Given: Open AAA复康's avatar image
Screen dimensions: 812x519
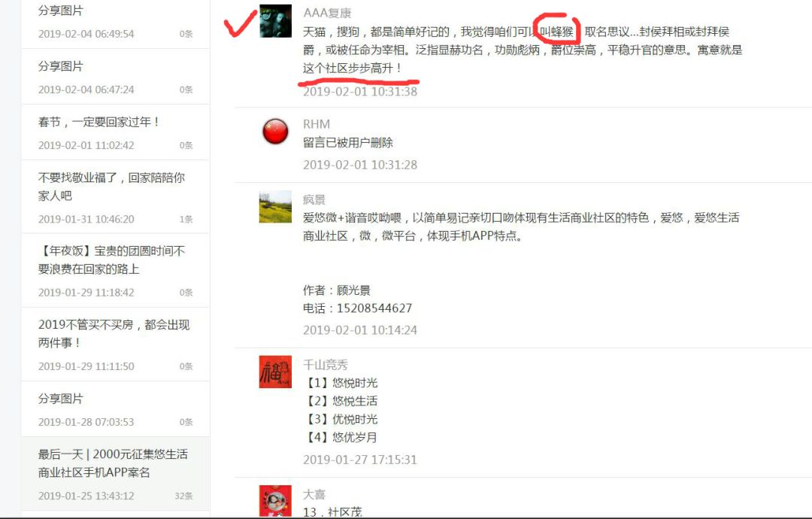Looking at the screenshot, I should coord(275,21).
